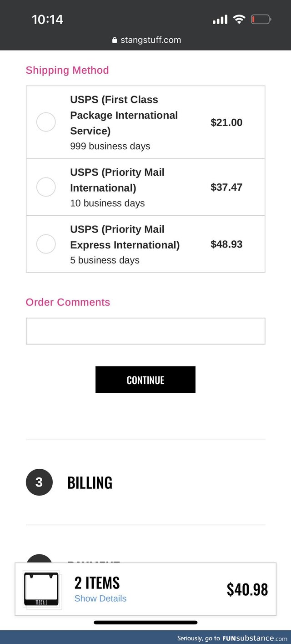Tap the home indicator bar at bottom
Image resolution: width=291 pixels, height=644 pixels.
[145, 622]
